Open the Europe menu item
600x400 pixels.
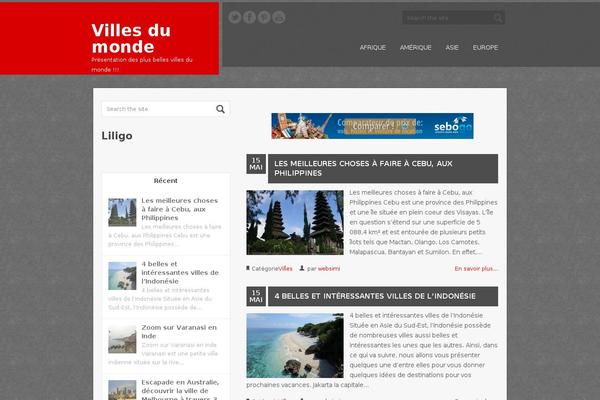(485, 47)
